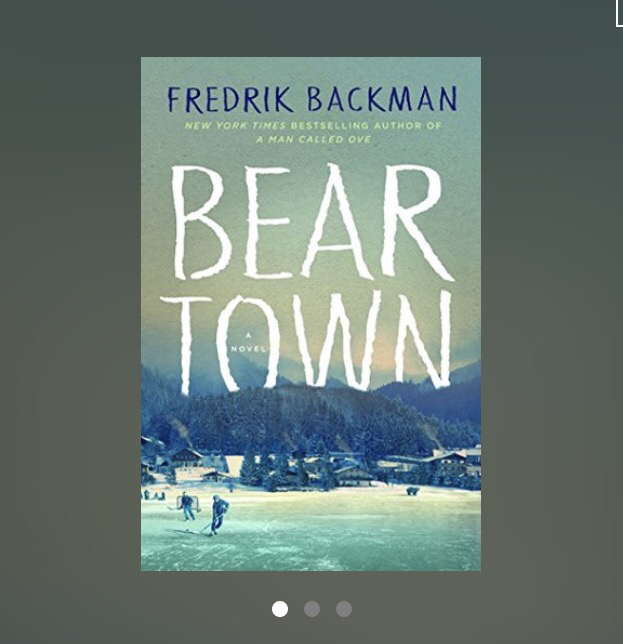Click the small bear on the ice

click(412, 490)
